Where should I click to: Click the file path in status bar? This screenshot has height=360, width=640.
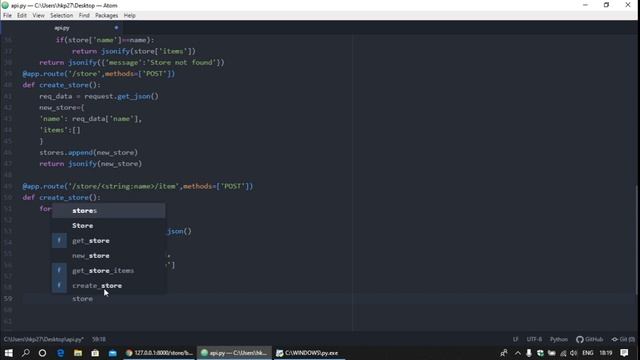click(x=44, y=339)
